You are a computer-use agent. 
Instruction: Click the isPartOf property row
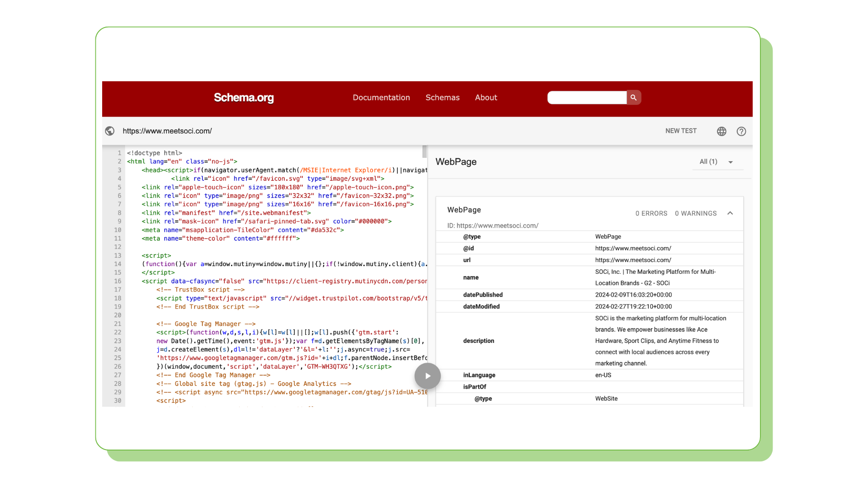point(590,387)
